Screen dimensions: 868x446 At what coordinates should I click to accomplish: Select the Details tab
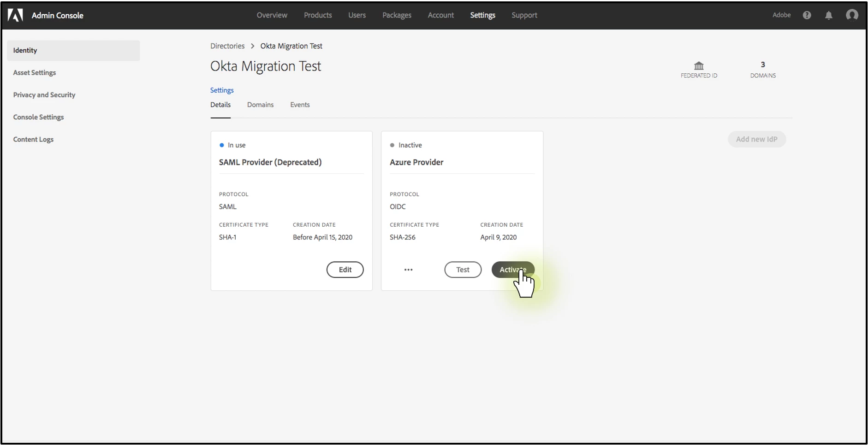(220, 105)
